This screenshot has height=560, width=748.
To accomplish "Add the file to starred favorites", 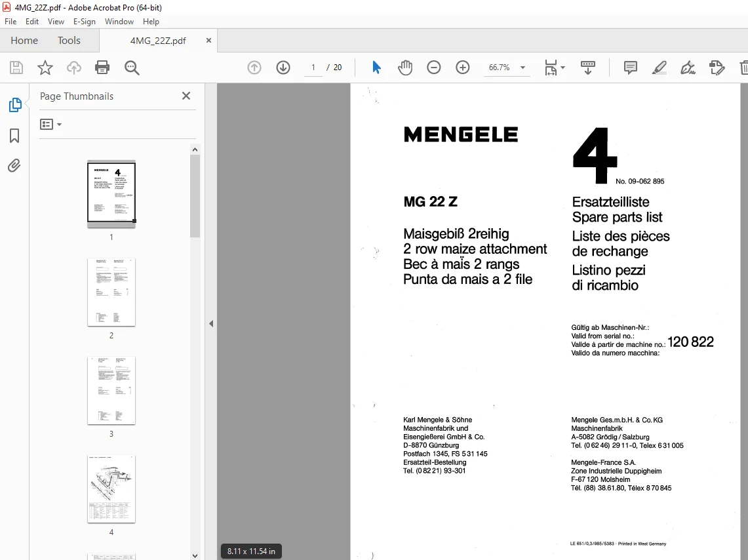I will click(45, 68).
